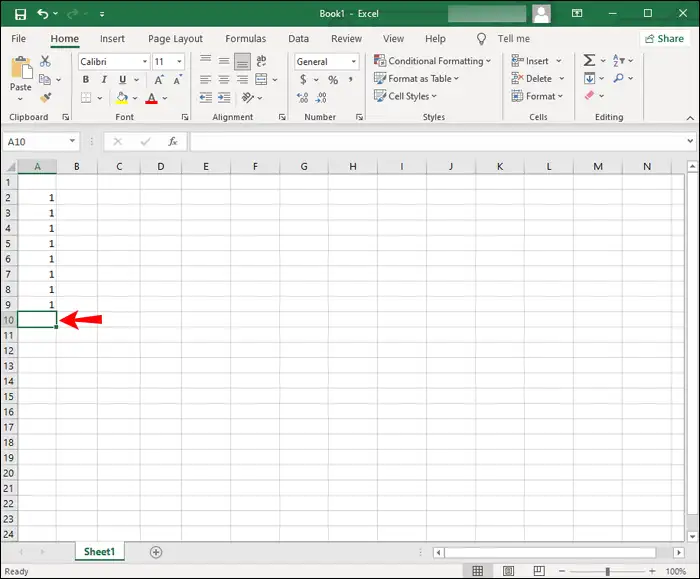Screen dimensions: 700x579
Task: Open the Paste options arrow
Action: 20,99
